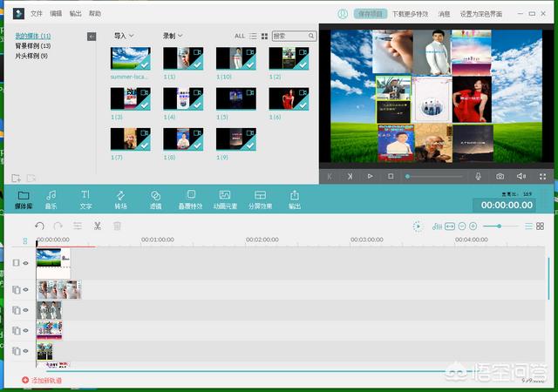
Task: Select the summer-landscape thumbnail
Action: (130, 58)
